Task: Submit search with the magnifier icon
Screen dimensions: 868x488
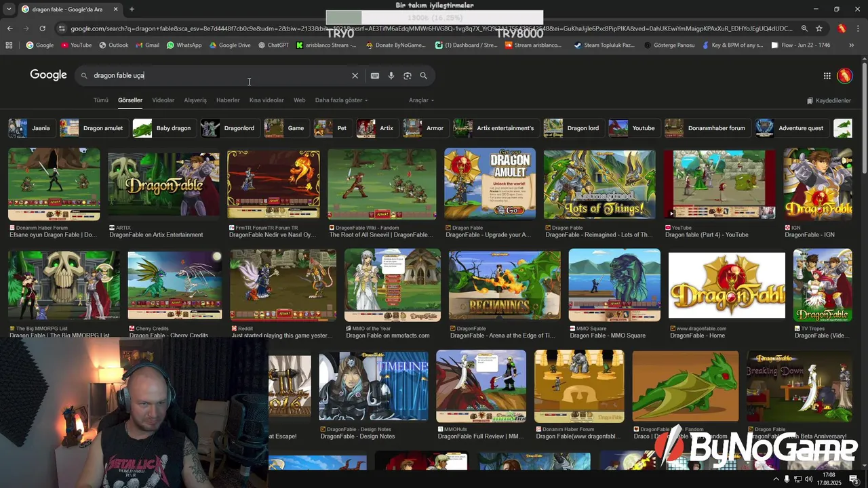Action: 424,76
